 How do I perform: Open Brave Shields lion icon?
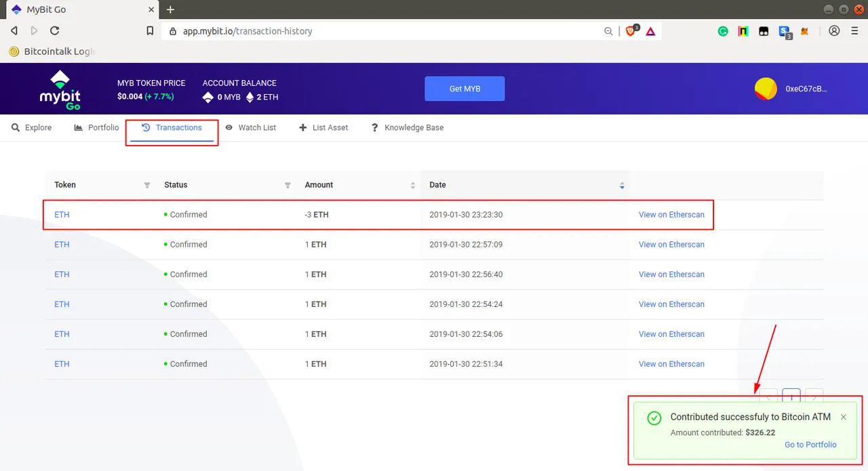coord(631,30)
